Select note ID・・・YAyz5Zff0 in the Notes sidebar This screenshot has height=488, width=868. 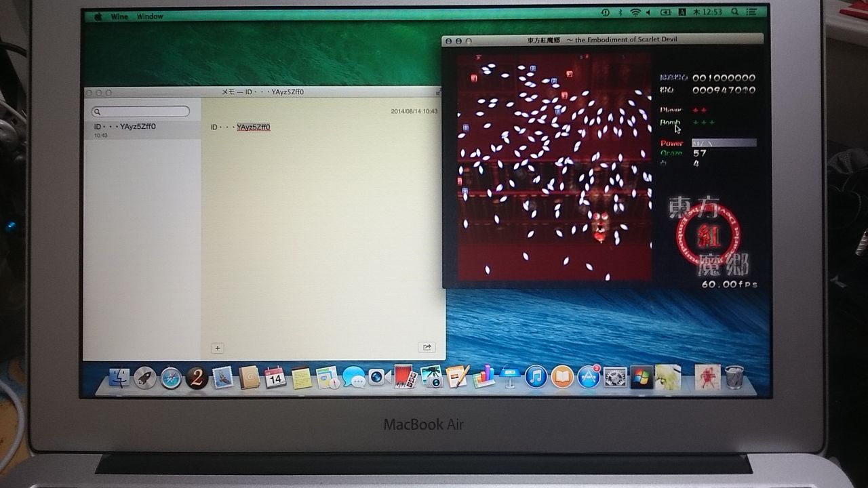(142, 129)
